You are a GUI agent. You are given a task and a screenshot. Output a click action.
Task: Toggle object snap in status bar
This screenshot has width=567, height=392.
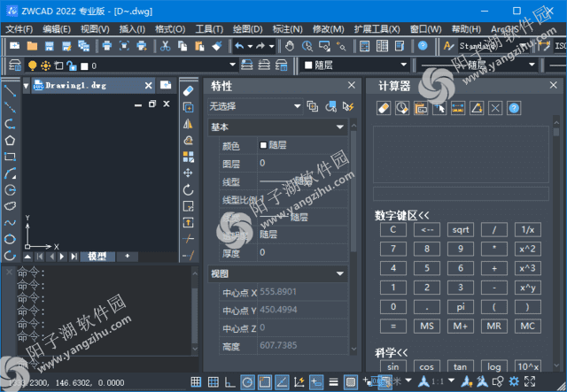pyautogui.click(x=265, y=382)
